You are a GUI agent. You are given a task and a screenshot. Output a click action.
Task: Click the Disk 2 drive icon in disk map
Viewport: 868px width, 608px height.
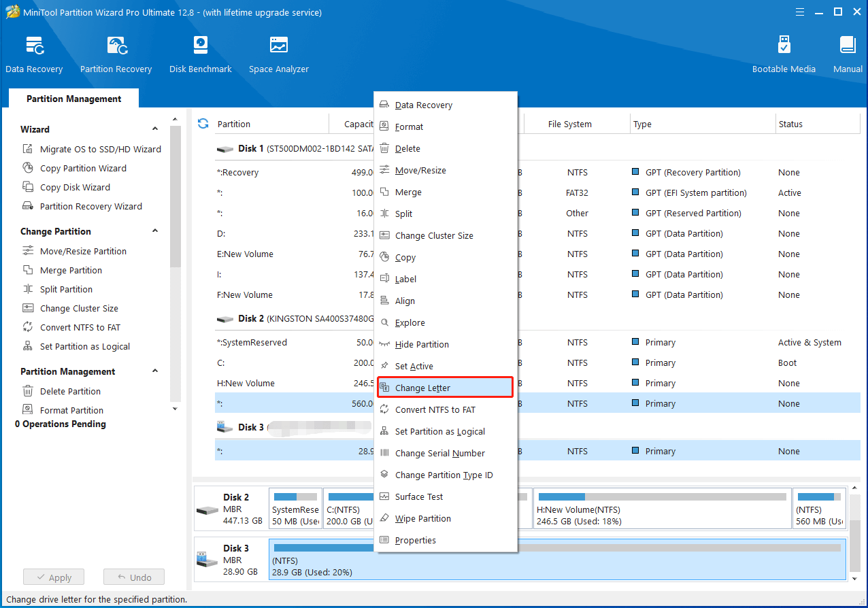tap(207, 510)
